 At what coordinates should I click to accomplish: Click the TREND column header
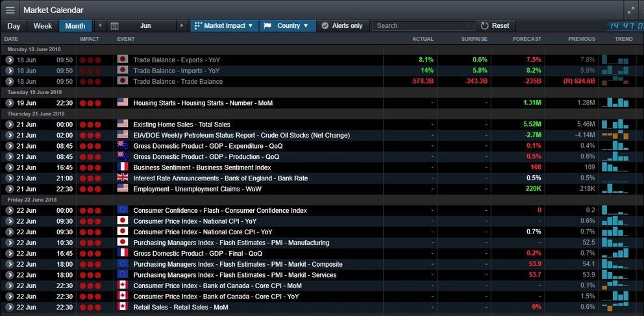(623, 39)
